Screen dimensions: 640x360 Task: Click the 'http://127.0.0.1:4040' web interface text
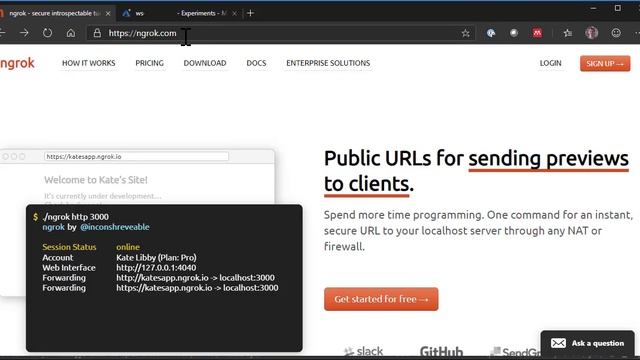click(156, 268)
